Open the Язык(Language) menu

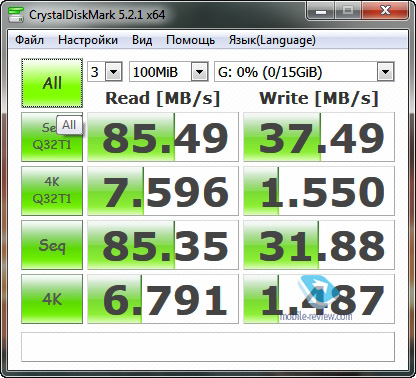pos(272,40)
